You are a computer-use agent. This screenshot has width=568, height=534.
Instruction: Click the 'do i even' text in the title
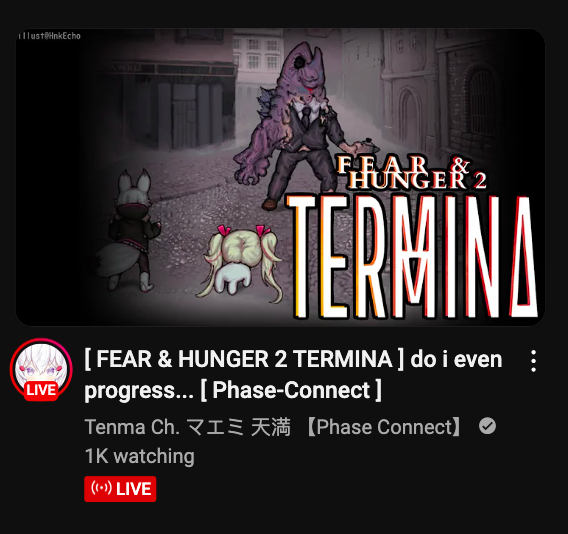(456, 359)
